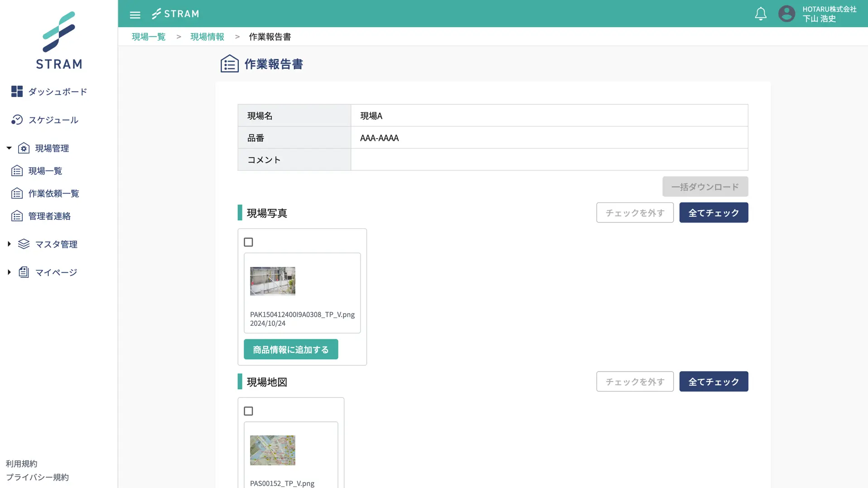Open the user profile avatar icon
The width and height of the screenshot is (868, 488).
point(786,14)
